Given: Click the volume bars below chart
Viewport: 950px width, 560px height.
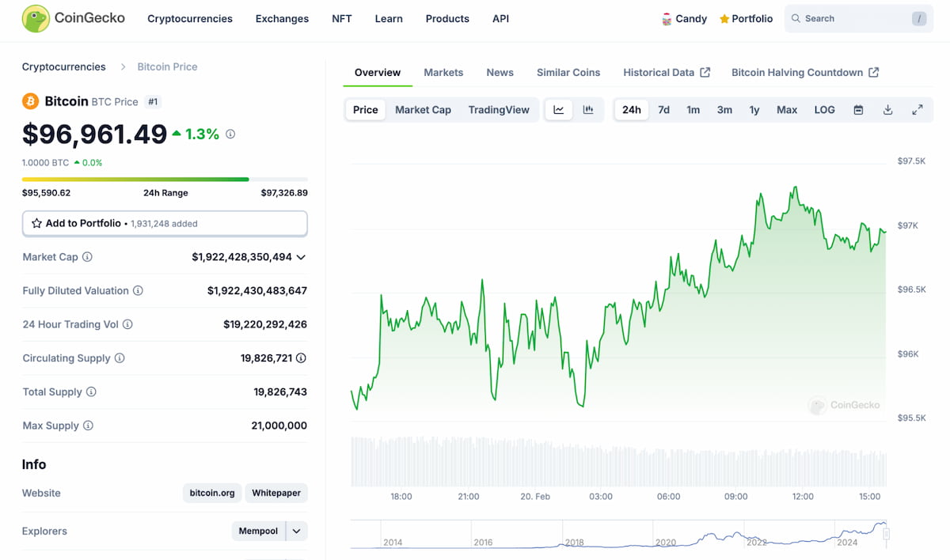Looking at the screenshot, I should point(618,461).
